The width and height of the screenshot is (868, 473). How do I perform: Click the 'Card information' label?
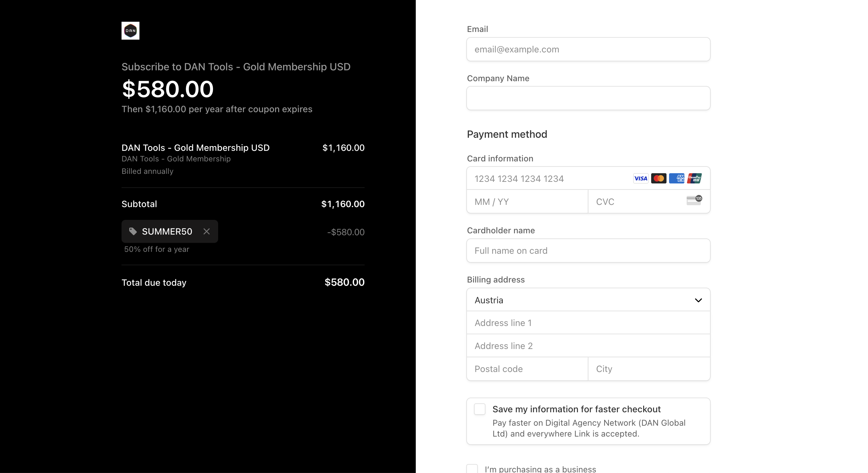click(x=500, y=159)
